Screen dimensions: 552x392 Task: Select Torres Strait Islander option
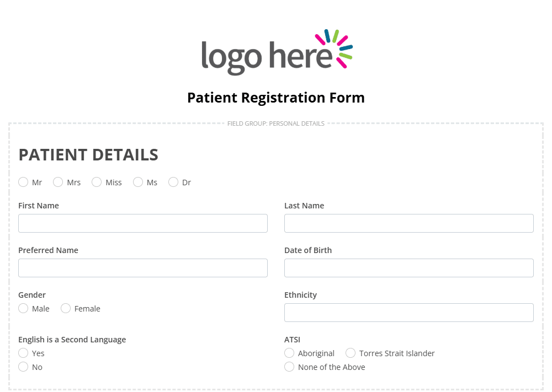pos(351,353)
